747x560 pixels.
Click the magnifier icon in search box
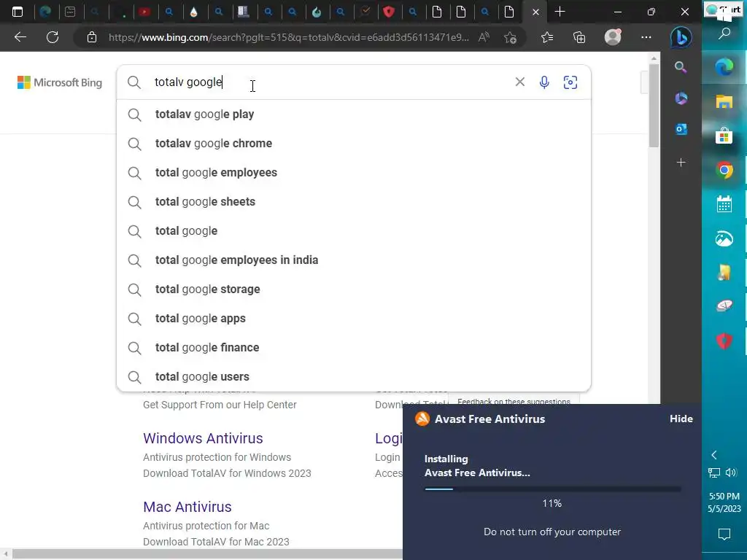[x=134, y=82]
